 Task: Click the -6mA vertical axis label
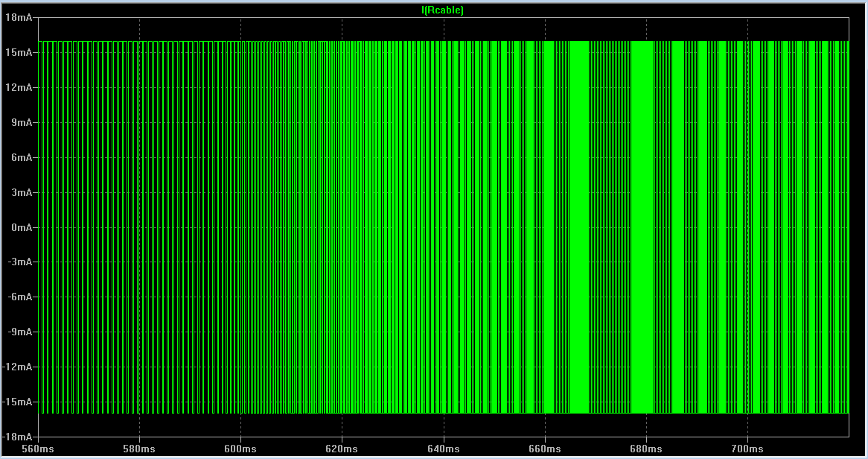coord(20,297)
